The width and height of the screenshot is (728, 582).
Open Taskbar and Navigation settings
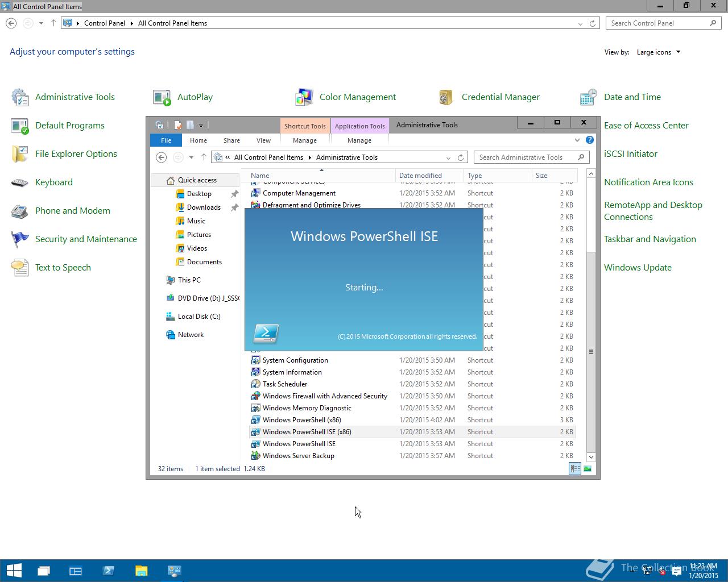point(650,239)
